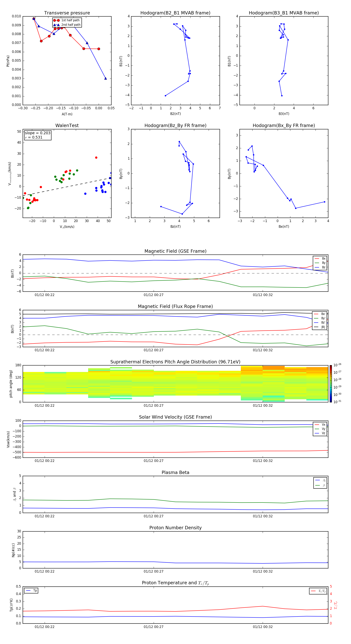Image resolution: width=351 pixels, height=644 pixels.
Task: Select 'Bz' in the GSE magnetic field legend
Action: (x=320, y=267)
